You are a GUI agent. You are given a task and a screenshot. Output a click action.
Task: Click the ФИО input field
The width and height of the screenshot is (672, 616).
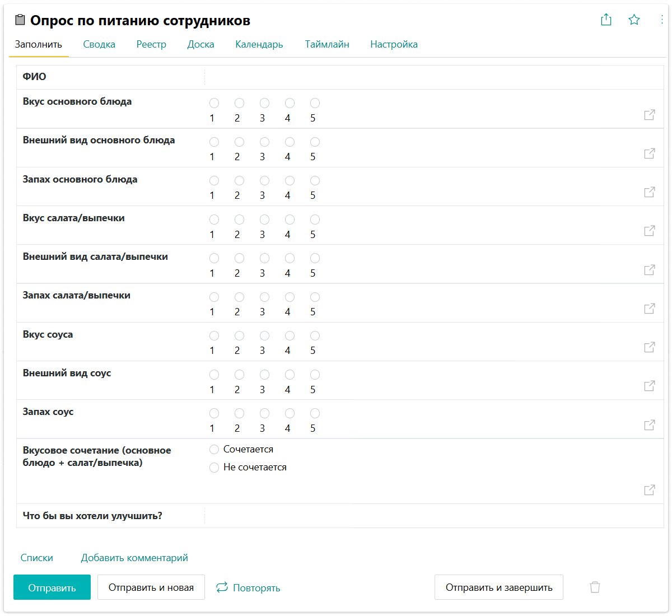(431, 77)
